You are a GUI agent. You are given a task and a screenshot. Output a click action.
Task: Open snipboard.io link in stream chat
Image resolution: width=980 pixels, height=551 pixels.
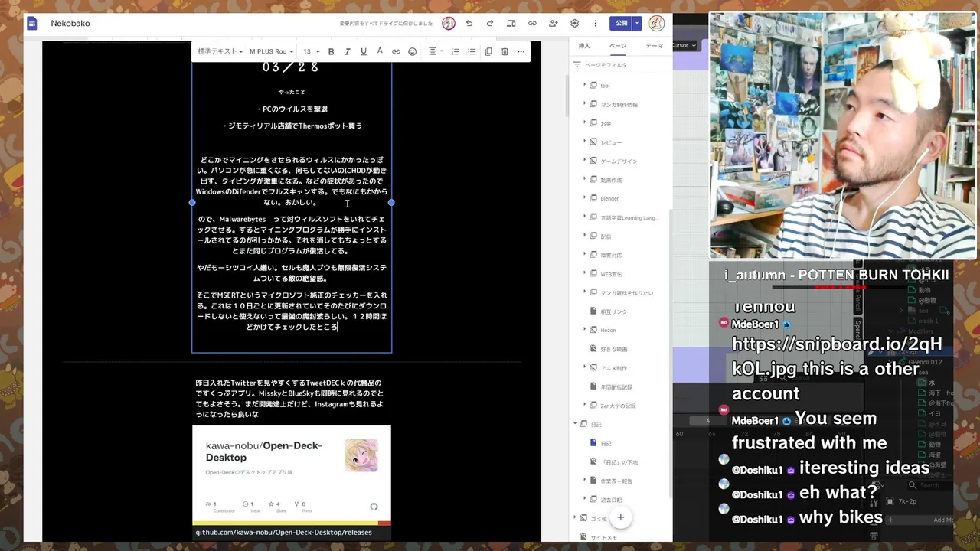pos(837,356)
